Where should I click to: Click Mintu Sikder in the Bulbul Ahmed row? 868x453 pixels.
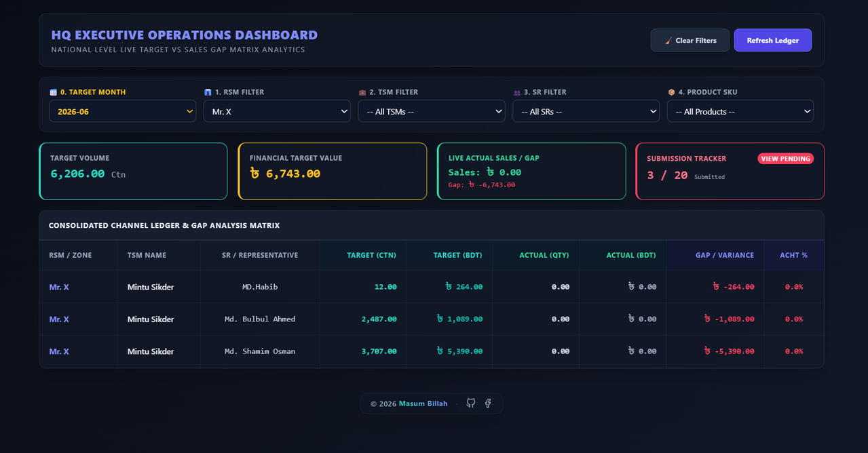pos(151,319)
